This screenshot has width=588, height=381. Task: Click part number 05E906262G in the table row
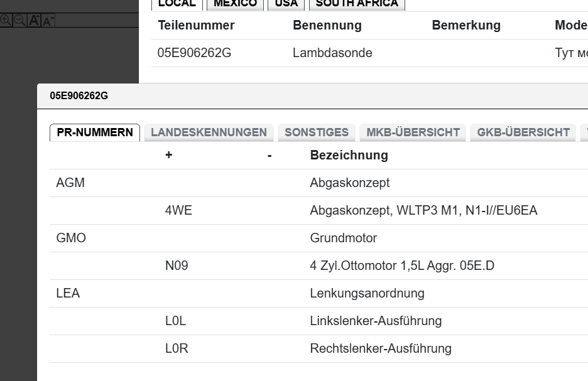tap(194, 53)
